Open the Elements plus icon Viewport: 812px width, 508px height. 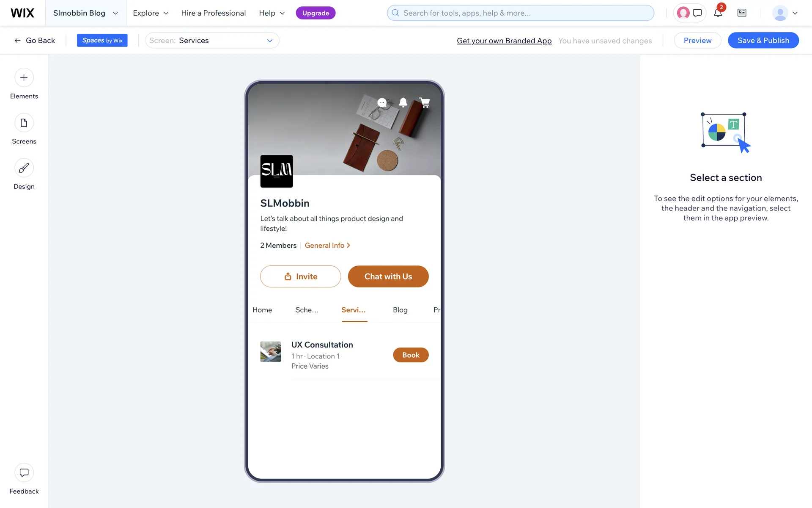click(x=24, y=77)
